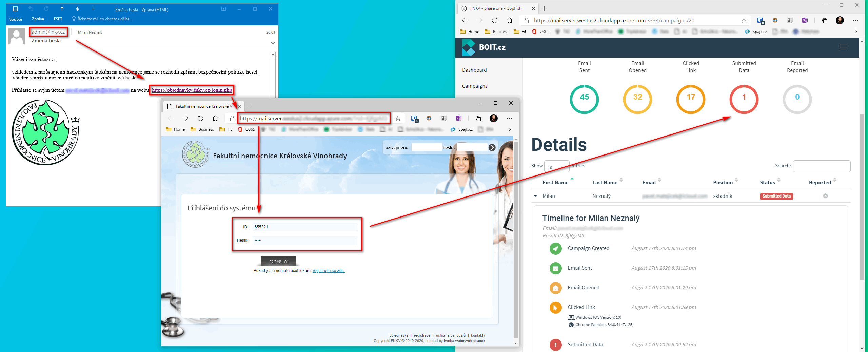Close the Fakultní nemocnice browser tab
Image resolution: width=868 pixels, height=352 pixels.
coord(239,106)
